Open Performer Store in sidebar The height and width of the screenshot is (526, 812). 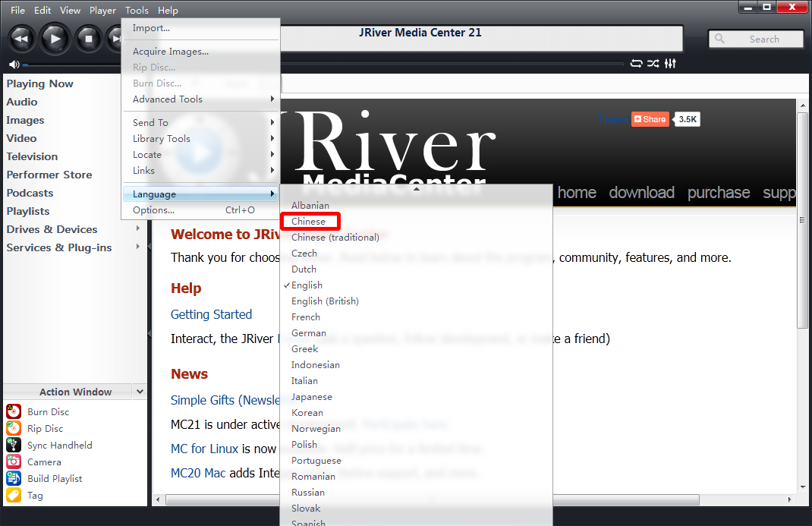49,175
